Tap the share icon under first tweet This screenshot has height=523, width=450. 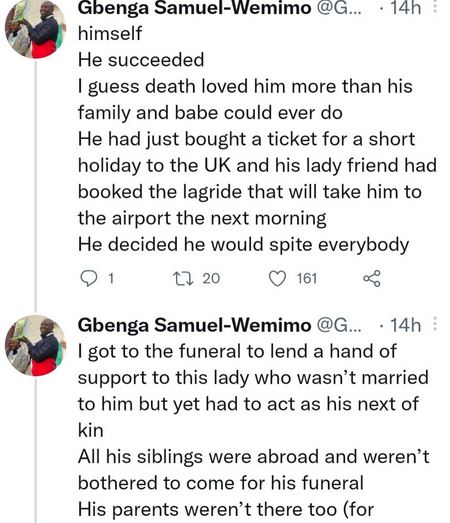coord(372,279)
